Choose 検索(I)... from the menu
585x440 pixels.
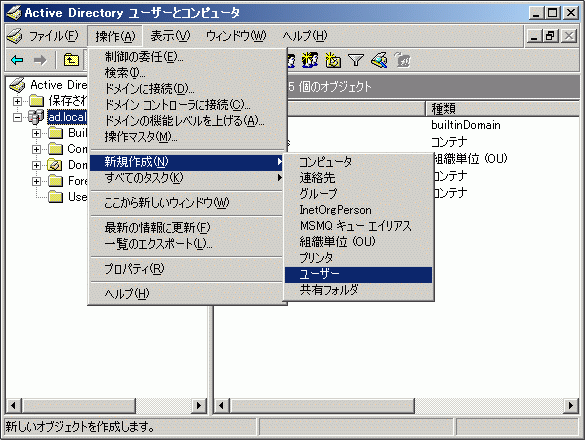[187, 73]
